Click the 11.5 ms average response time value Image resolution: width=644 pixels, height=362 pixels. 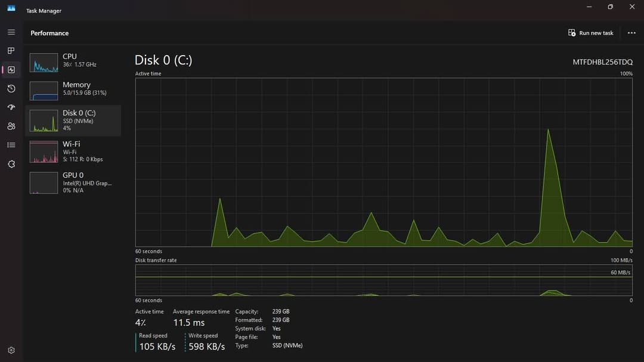pyautogui.click(x=189, y=323)
